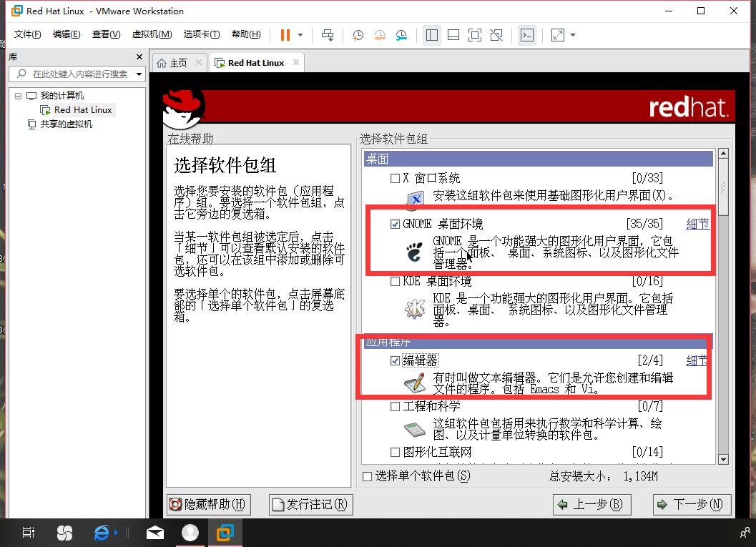Image resolution: width=756 pixels, height=547 pixels.
Task: Toggle the library sidebar view
Action: [432, 35]
